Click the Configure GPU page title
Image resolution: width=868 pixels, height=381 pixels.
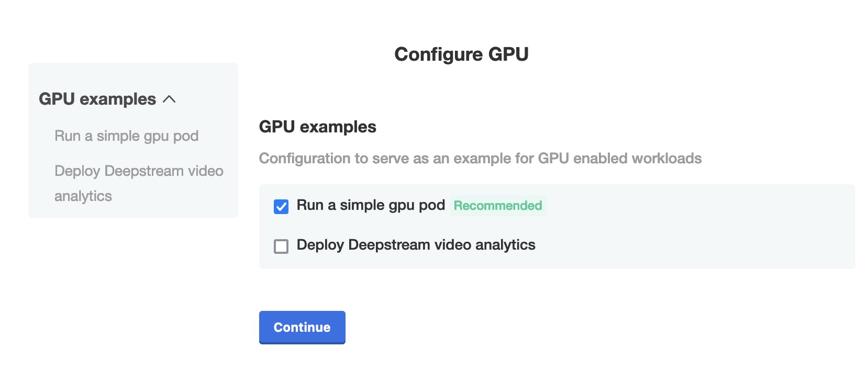(x=461, y=53)
